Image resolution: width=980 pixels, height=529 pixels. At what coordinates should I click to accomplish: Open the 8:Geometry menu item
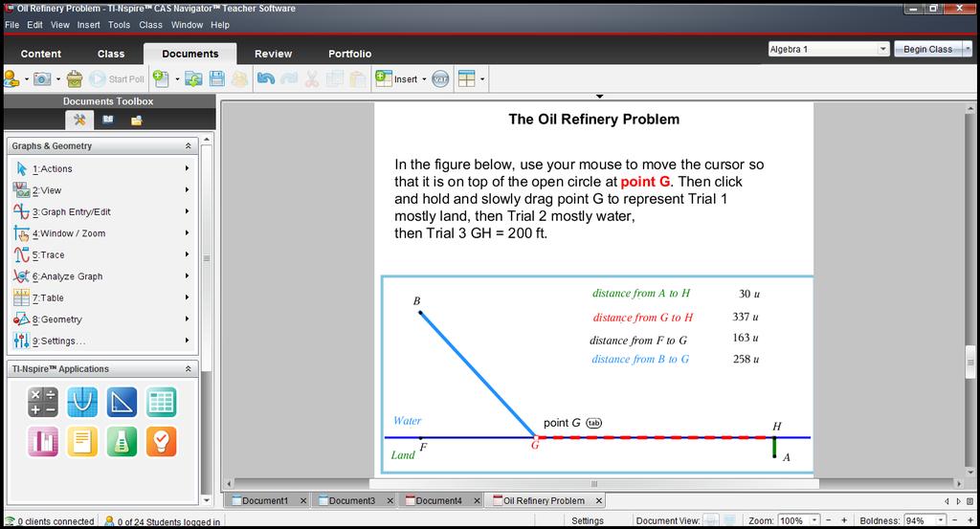(101, 320)
